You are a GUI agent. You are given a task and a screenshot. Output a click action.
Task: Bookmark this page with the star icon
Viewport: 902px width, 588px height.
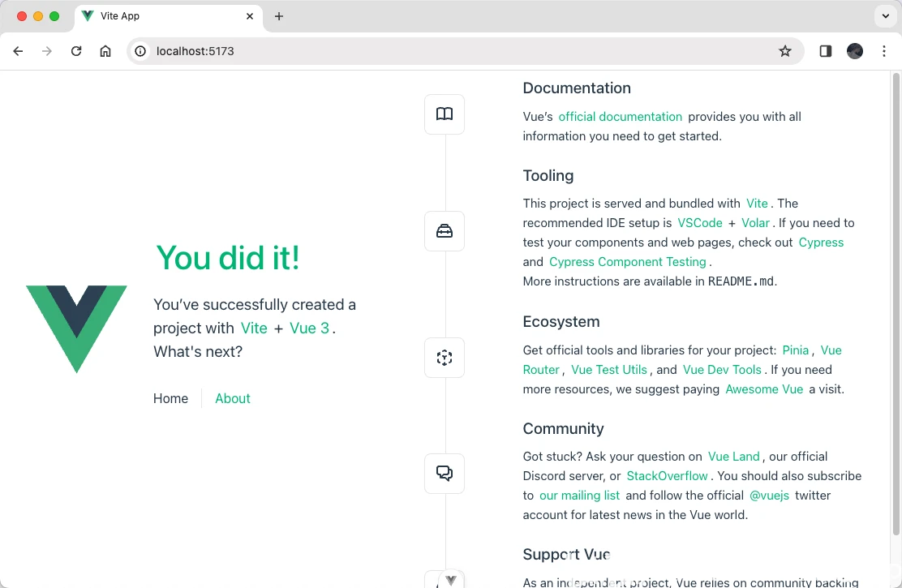[785, 51]
